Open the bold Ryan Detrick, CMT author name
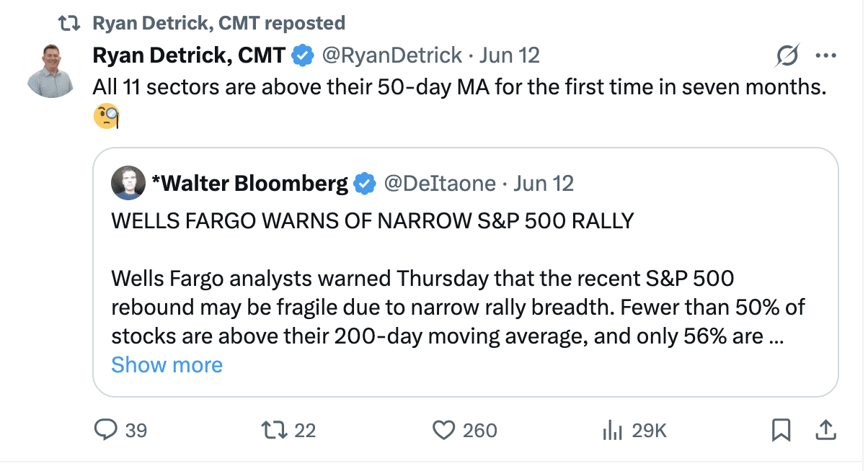The width and height of the screenshot is (868, 471). pos(189,55)
